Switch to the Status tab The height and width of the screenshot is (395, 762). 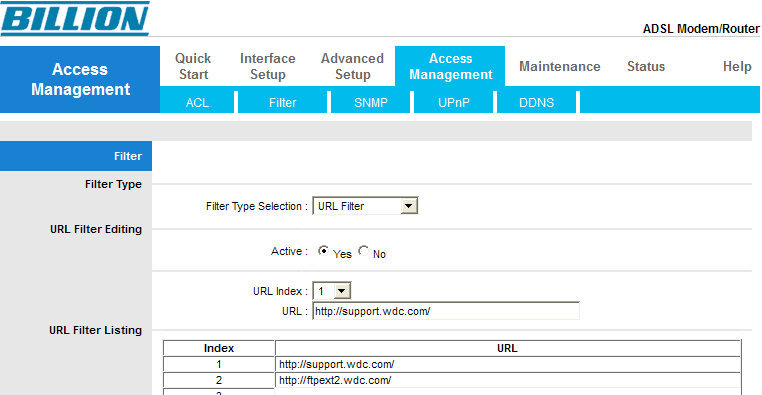(646, 66)
